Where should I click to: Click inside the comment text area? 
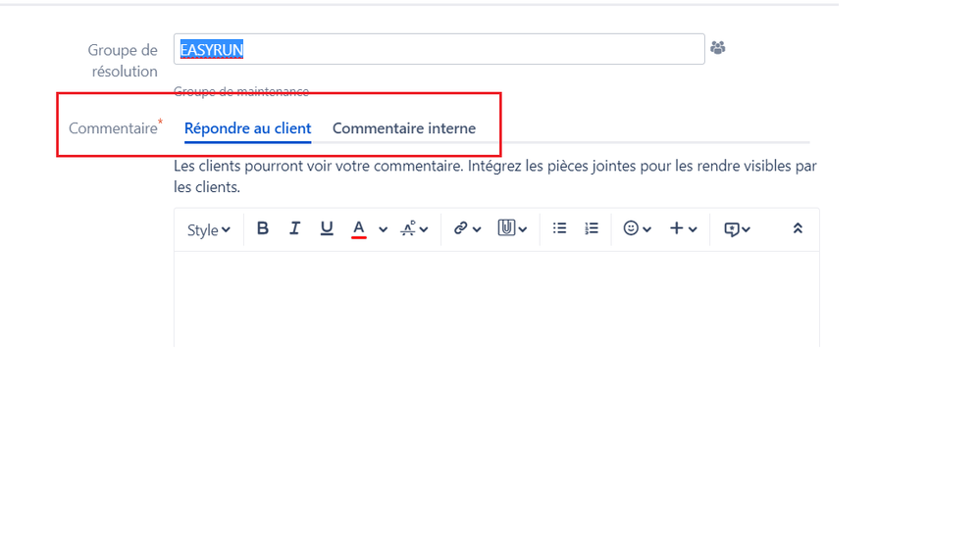[497, 299]
